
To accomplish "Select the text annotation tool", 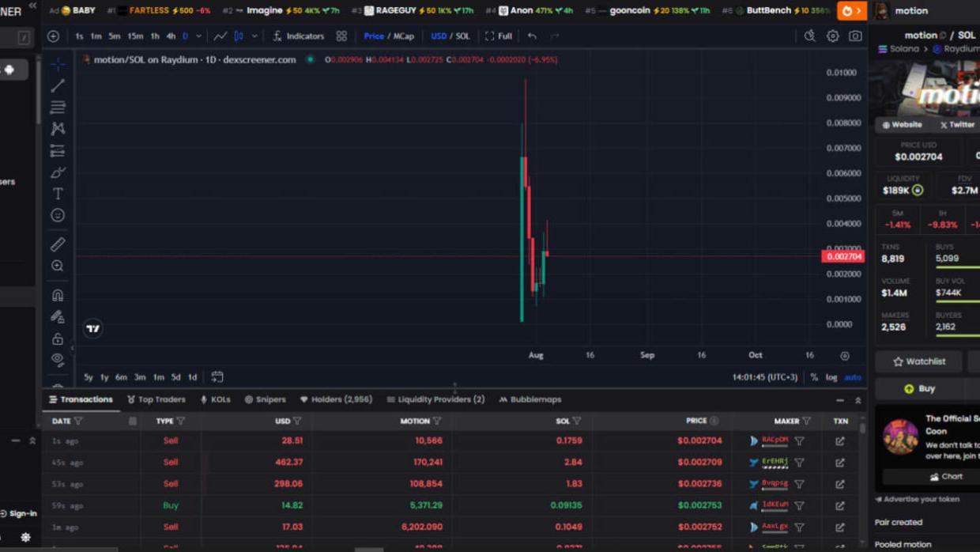I will click(58, 194).
